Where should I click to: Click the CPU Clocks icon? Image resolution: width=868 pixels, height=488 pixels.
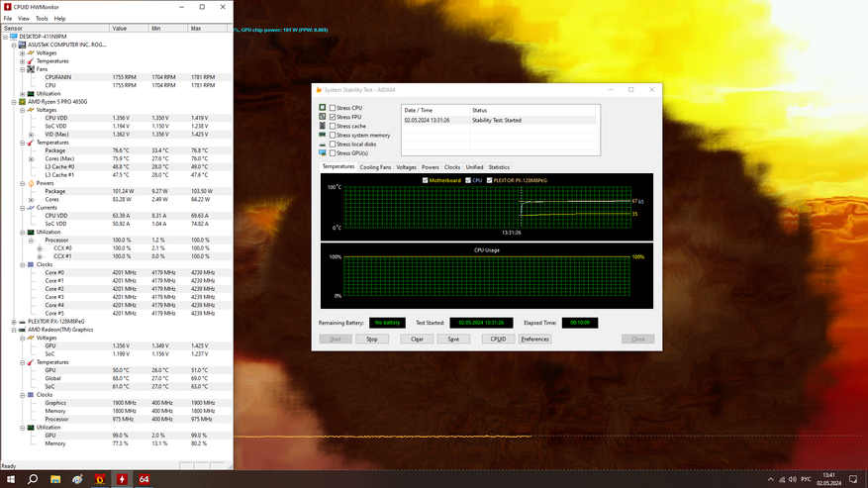coord(31,264)
